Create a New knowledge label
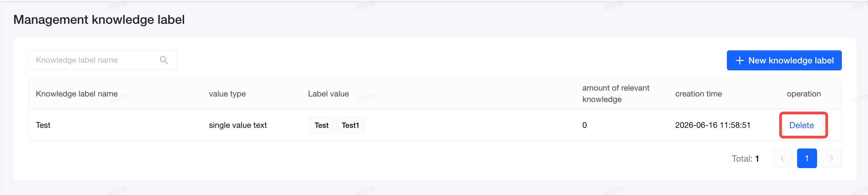Screen dimensions: 868x195 (784, 60)
